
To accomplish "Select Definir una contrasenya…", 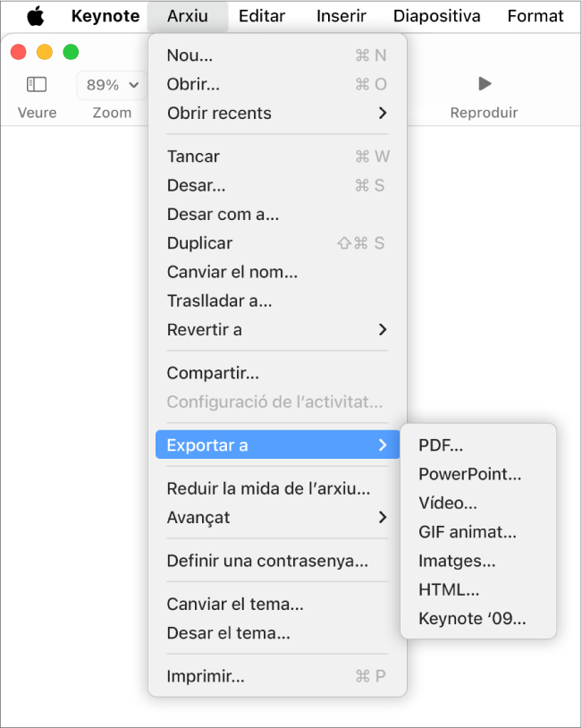I will pos(277,561).
